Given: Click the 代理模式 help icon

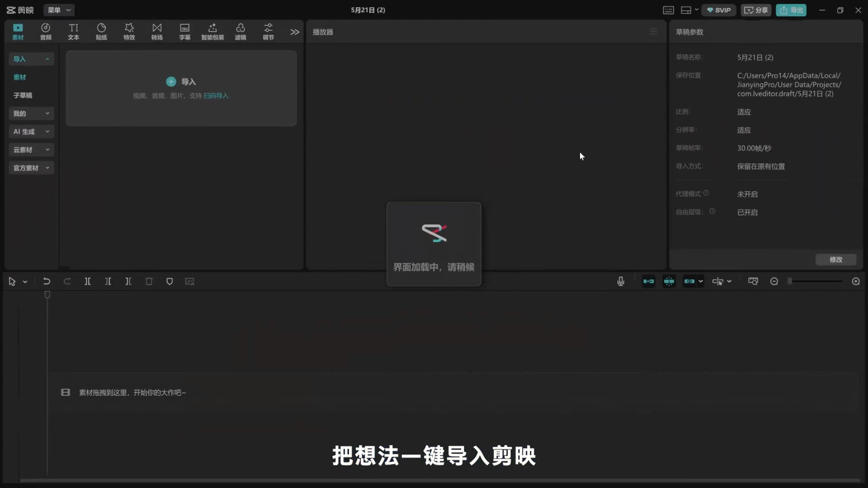Looking at the screenshot, I should (x=706, y=193).
